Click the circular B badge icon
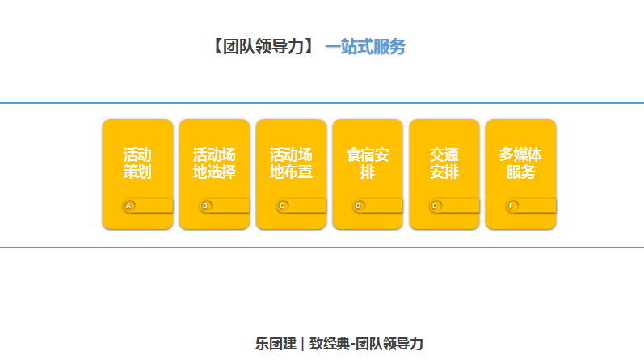Image resolution: width=644 pixels, height=360 pixels. (205, 205)
